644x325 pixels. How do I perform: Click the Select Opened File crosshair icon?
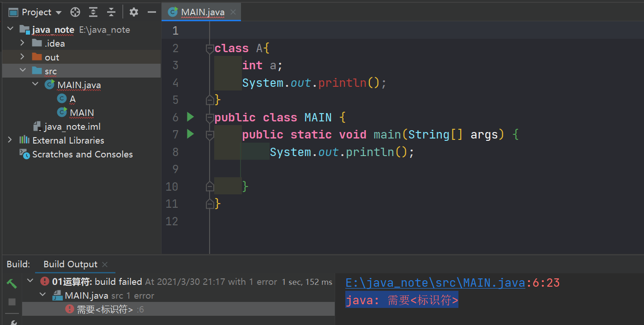click(x=75, y=12)
